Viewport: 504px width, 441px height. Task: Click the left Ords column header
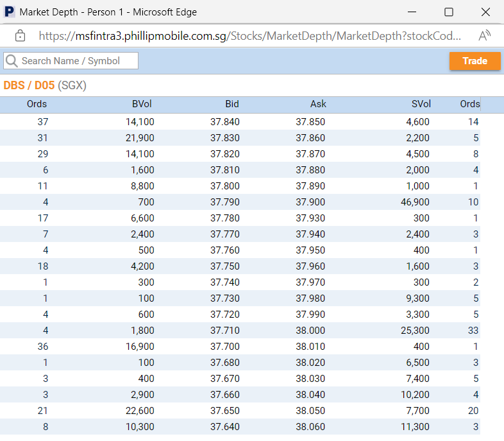click(37, 104)
